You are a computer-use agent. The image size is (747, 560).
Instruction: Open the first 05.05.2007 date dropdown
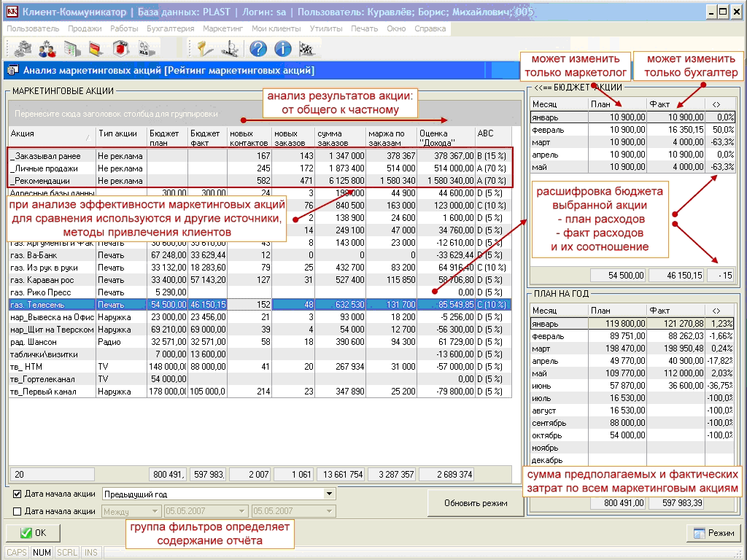[x=242, y=511]
